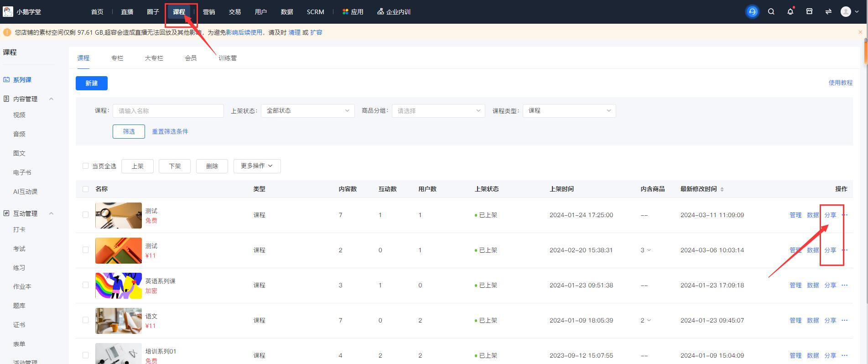868x364 pixels.
Task: Click the blue 新建 button
Action: click(x=92, y=83)
